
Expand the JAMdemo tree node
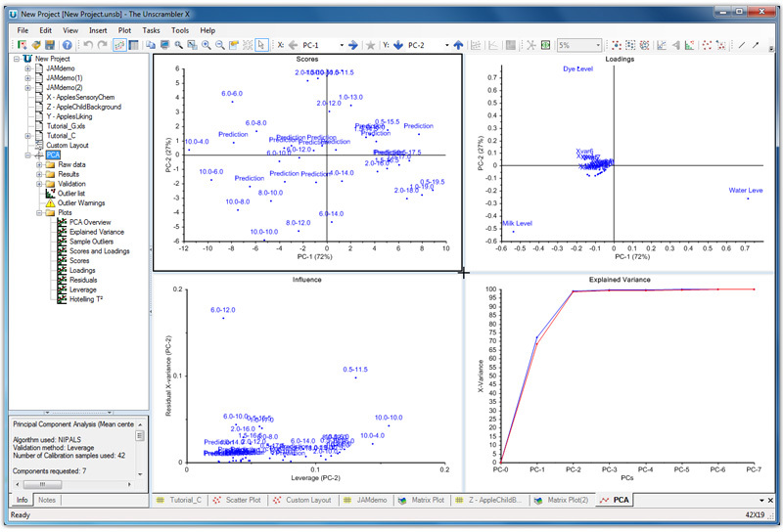pyautogui.click(x=26, y=68)
